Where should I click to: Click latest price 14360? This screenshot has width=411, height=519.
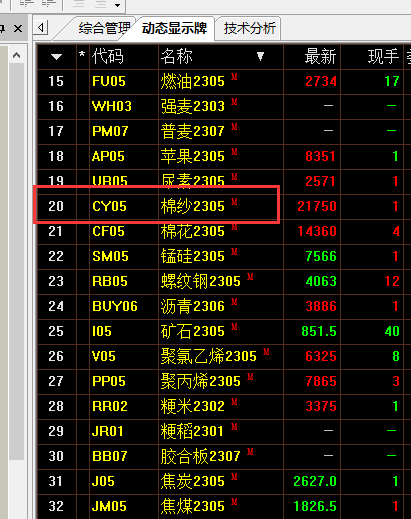point(317,231)
